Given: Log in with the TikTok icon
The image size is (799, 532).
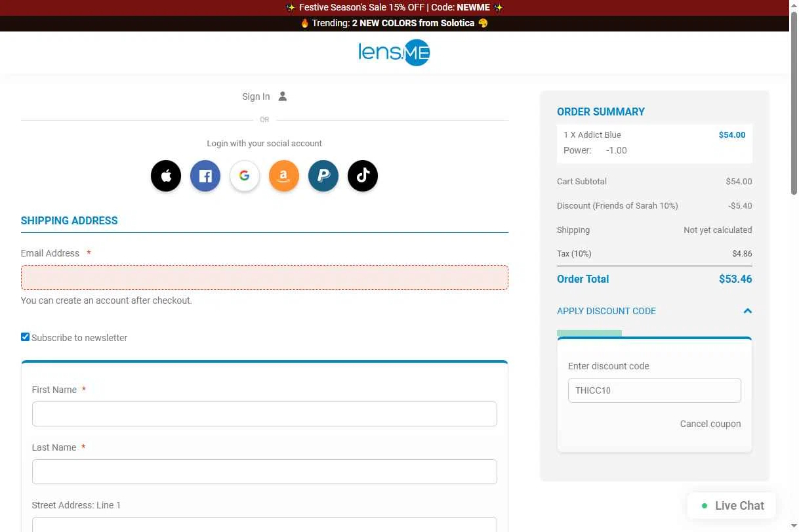Looking at the screenshot, I should (x=363, y=176).
